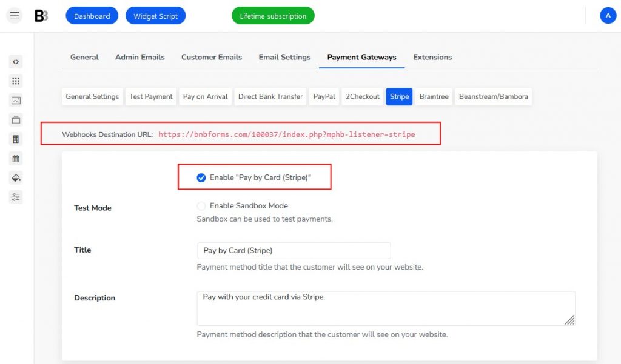Open the shortcode embed icon in sidebar

point(15,61)
